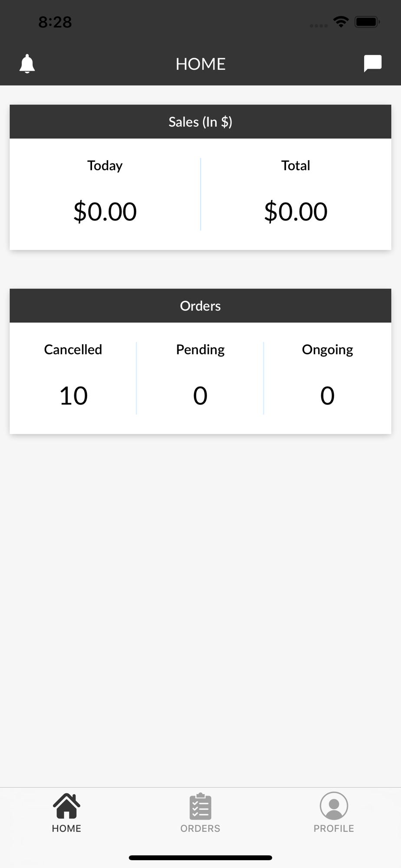Tap Today's sales amount
This screenshot has width=401, height=868.
[x=105, y=211]
